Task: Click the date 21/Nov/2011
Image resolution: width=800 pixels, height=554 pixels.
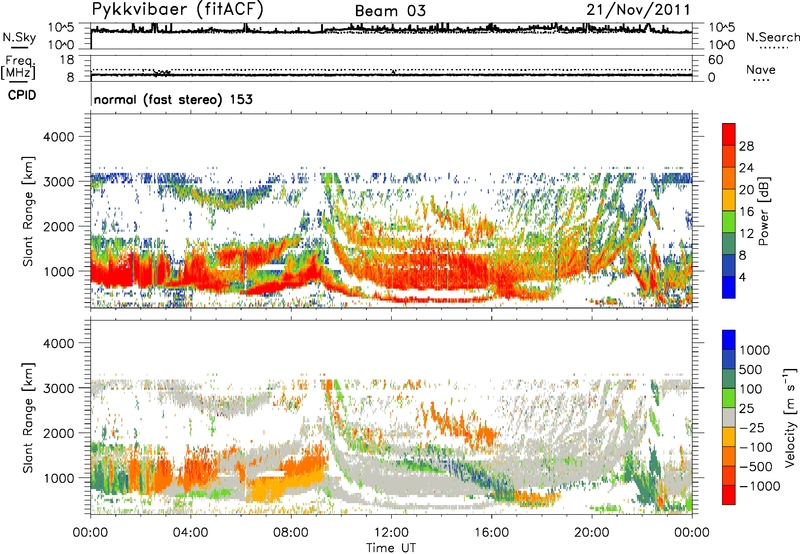Action: click(638, 10)
